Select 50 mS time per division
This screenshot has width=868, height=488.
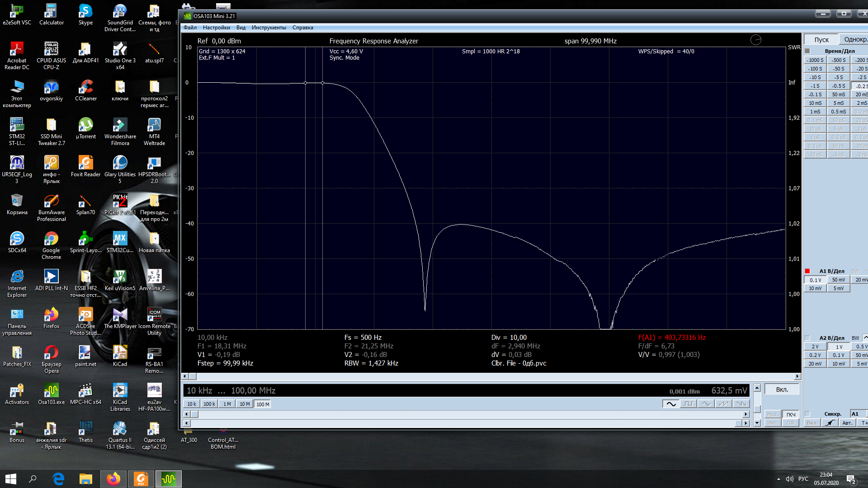pos(838,94)
